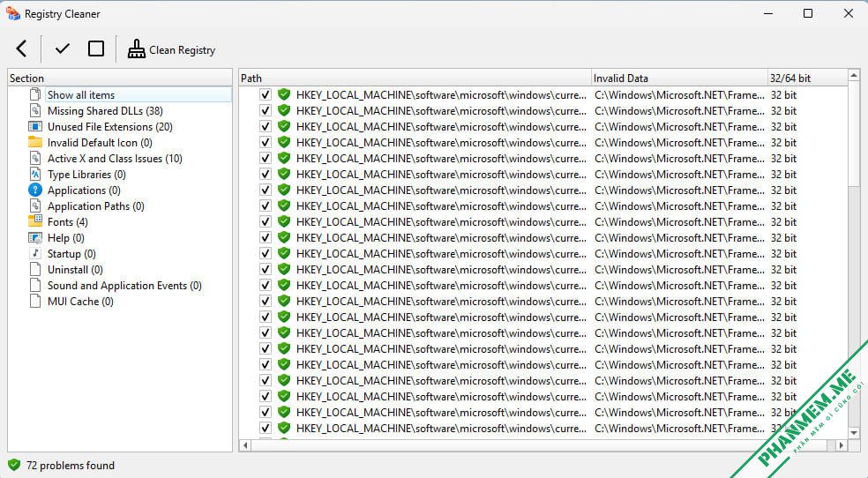868x478 pixels.
Task: Start cleaning with the Clean Registry button
Action: tap(171, 49)
